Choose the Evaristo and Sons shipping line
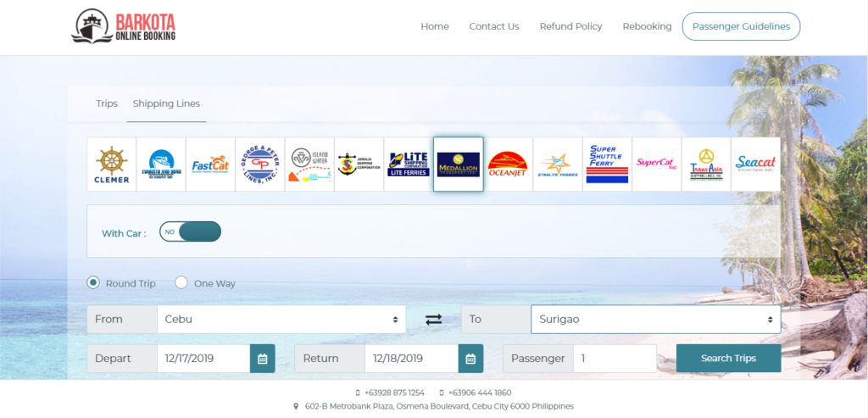 pos(161,164)
